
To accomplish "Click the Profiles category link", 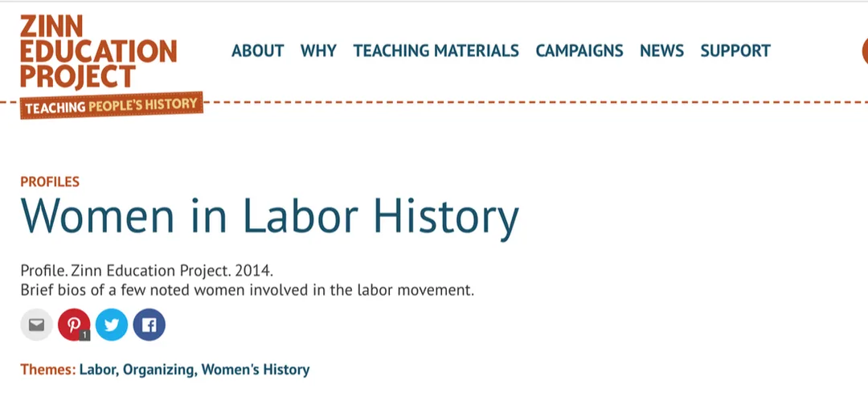I will (x=50, y=182).
